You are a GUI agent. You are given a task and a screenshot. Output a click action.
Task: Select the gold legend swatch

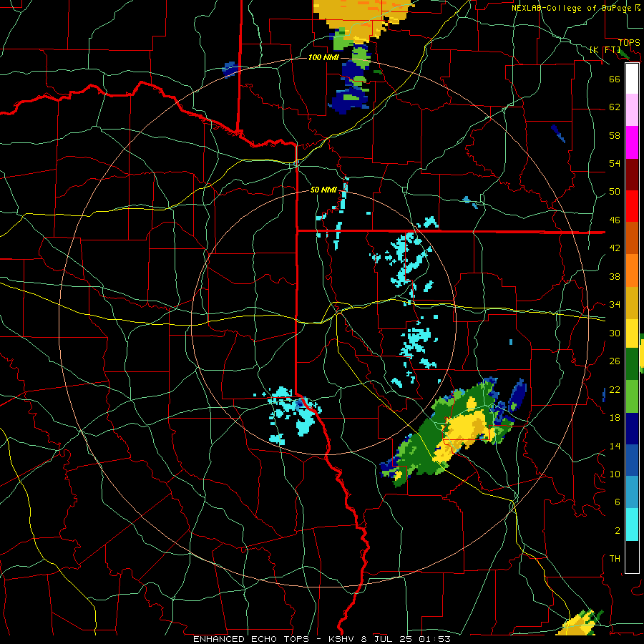click(632, 302)
